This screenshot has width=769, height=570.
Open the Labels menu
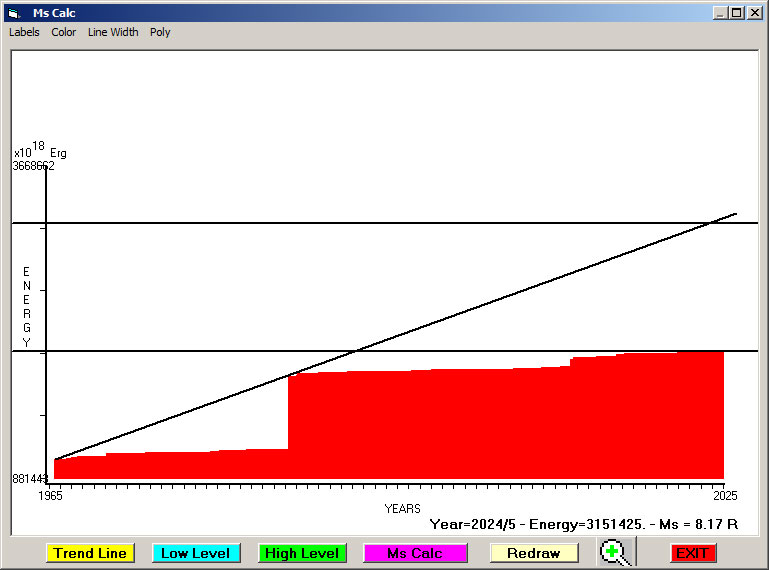pos(24,32)
